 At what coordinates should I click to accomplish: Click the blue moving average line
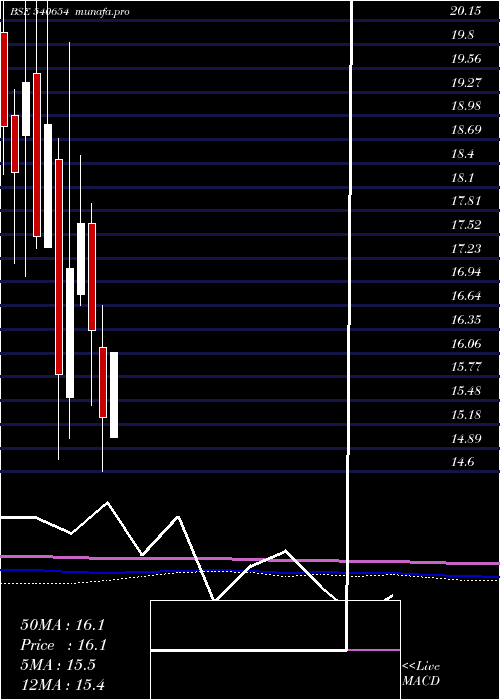click(x=250, y=572)
